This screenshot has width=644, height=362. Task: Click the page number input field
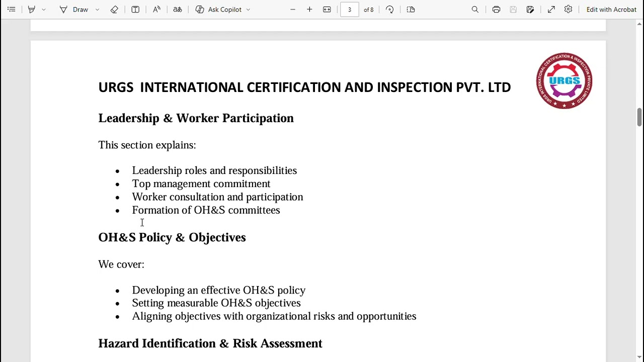tap(349, 10)
